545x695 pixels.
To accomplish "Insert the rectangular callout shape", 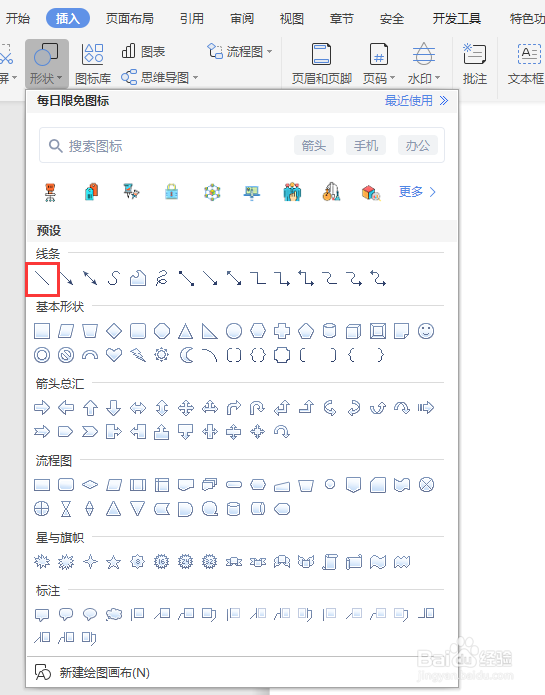I will pyautogui.click(x=42, y=615).
